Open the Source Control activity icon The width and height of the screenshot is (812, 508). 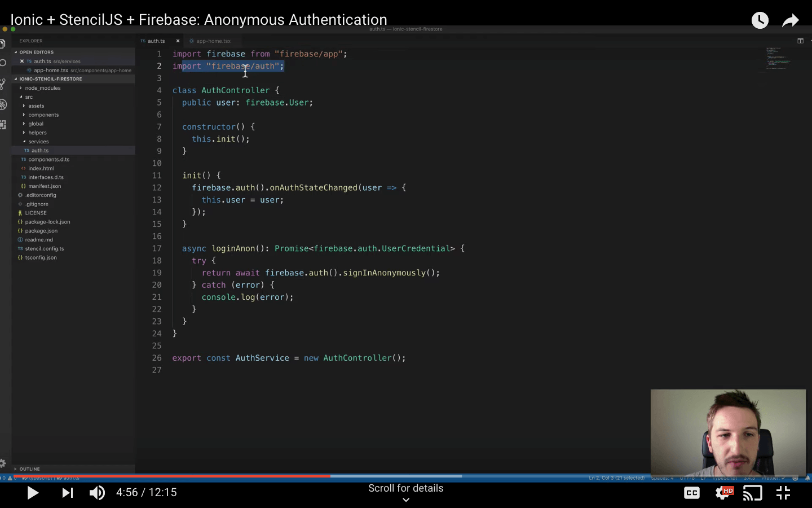(3, 84)
